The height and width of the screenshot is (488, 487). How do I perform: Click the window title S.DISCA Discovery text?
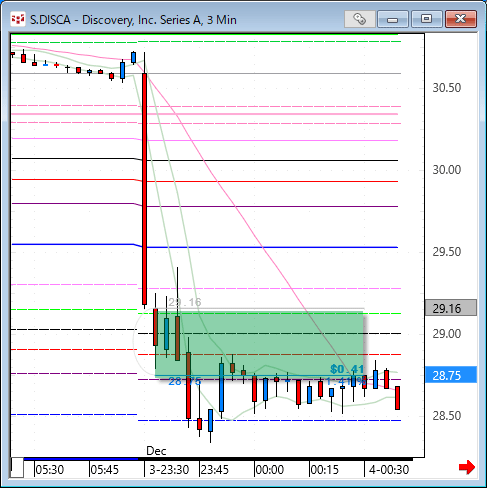click(133, 20)
